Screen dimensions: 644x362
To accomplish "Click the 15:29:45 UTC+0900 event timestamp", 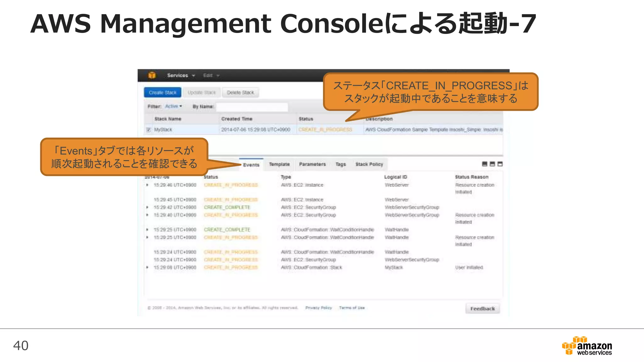I will [175, 200].
